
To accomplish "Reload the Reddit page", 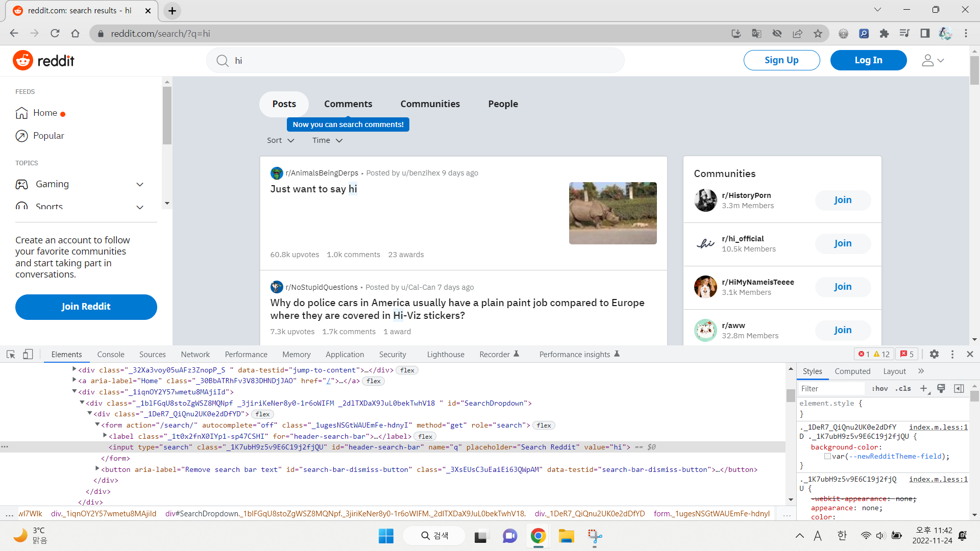I will [x=55, y=33].
